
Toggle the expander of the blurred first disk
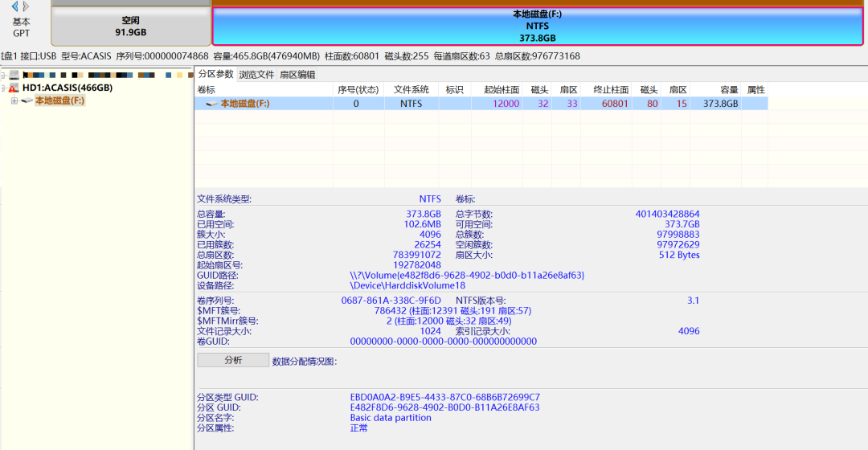point(3,75)
